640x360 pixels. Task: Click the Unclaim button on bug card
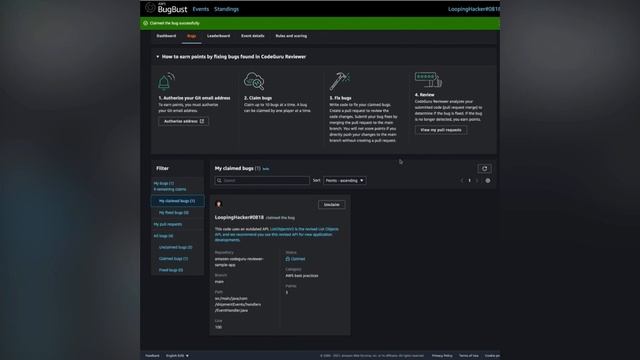click(x=331, y=204)
